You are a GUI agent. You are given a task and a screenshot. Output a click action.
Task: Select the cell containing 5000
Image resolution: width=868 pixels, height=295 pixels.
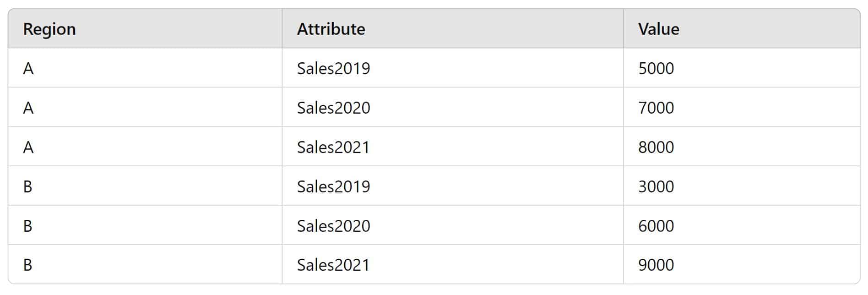[742, 68]
